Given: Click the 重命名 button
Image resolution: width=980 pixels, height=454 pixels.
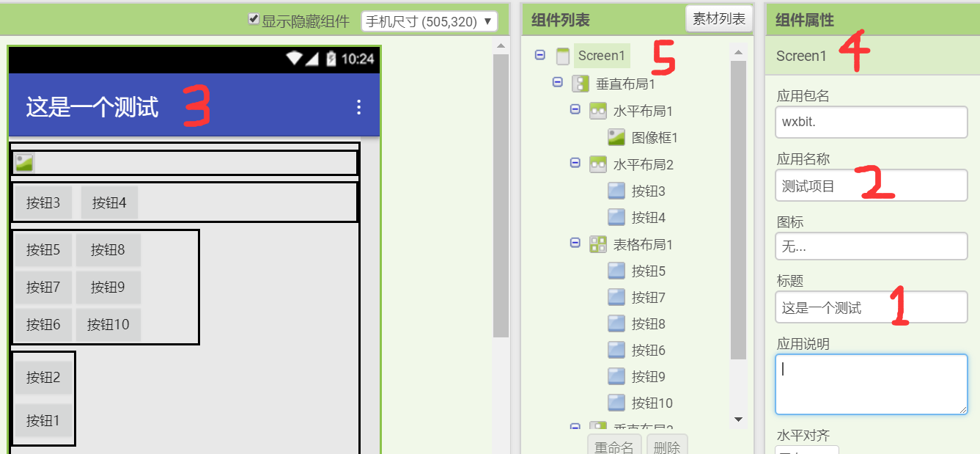Looking at the screenshot, I should [615, 446].
